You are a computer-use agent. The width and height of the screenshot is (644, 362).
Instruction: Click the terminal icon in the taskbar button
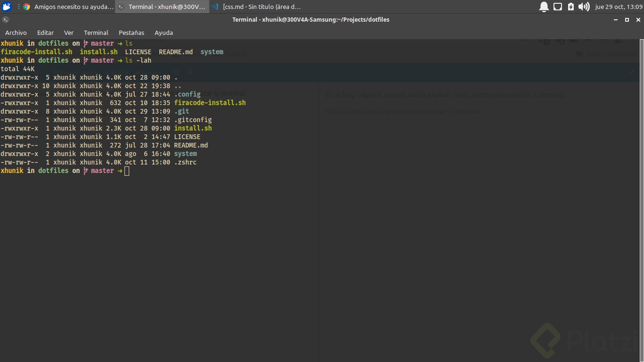click(x=121, y=7)
